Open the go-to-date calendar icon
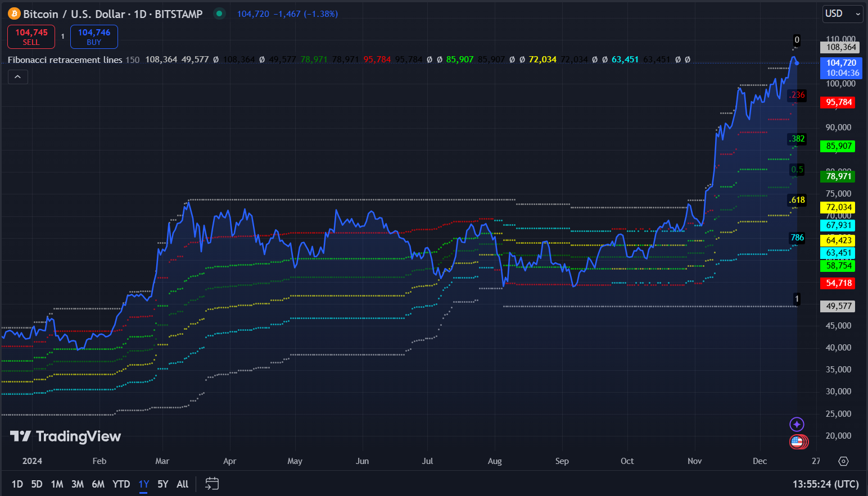 212,484
